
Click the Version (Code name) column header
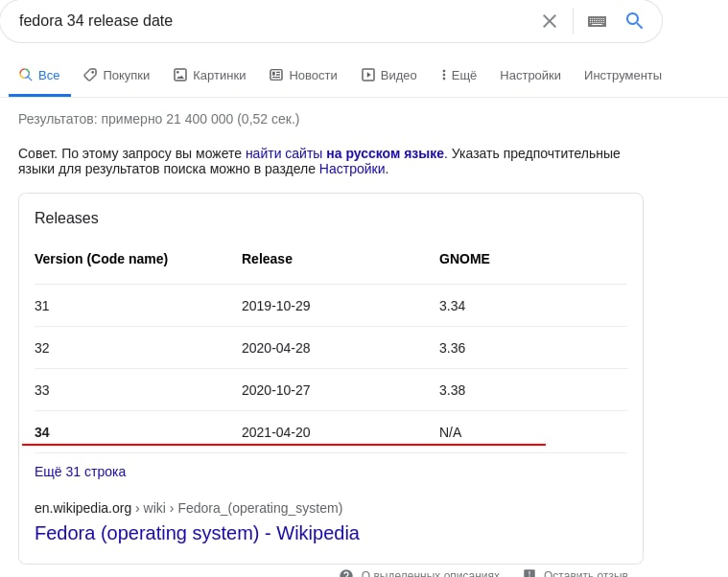click(x=102, y=259)
